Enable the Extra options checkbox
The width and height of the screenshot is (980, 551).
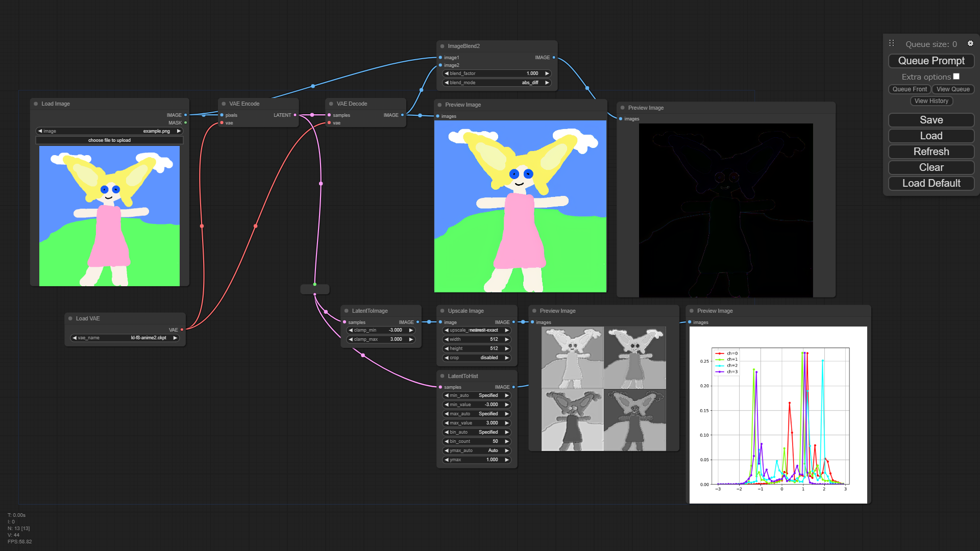coord(957,77)
